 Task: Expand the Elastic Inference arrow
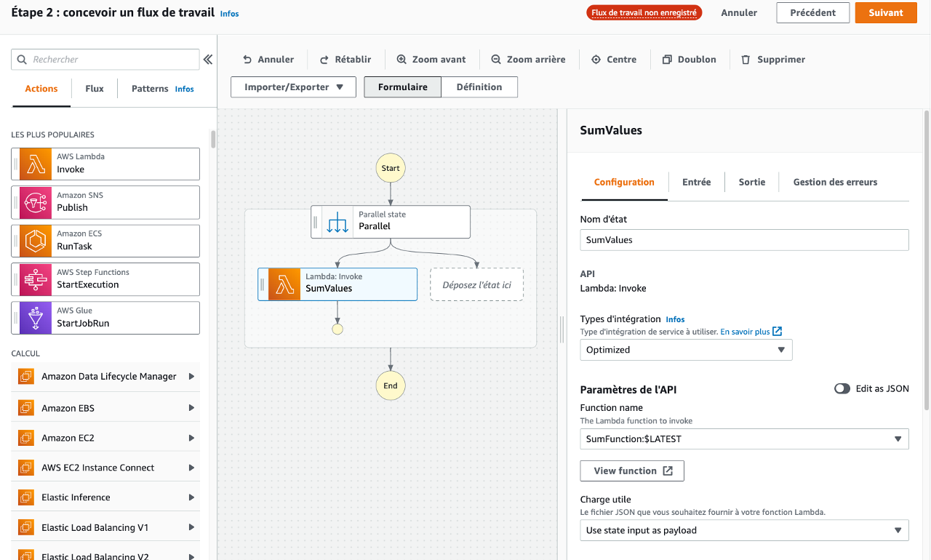[192, 497]
